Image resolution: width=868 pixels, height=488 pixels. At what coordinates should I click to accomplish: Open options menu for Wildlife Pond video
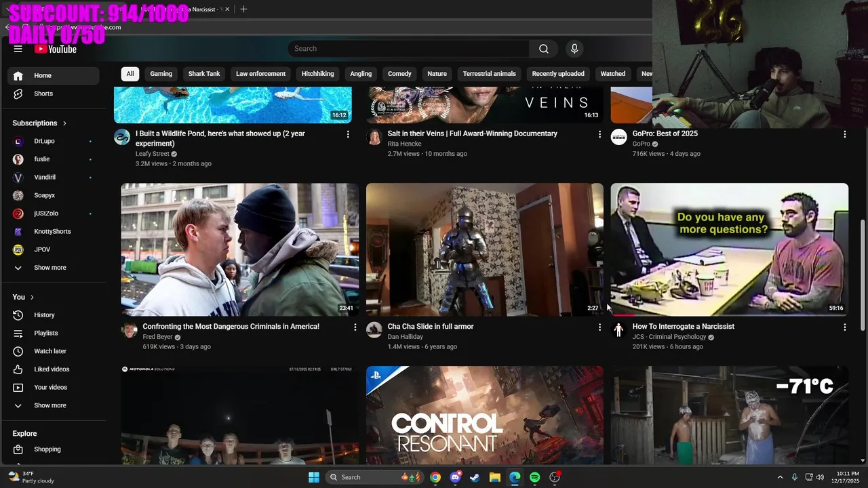(x=348, y=134)
